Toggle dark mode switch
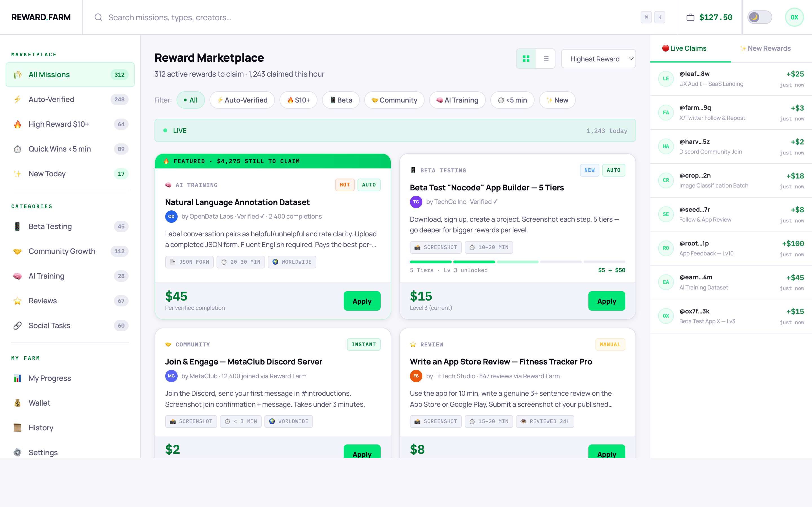Screen dimensions: 812x507 tap(759, 17)
